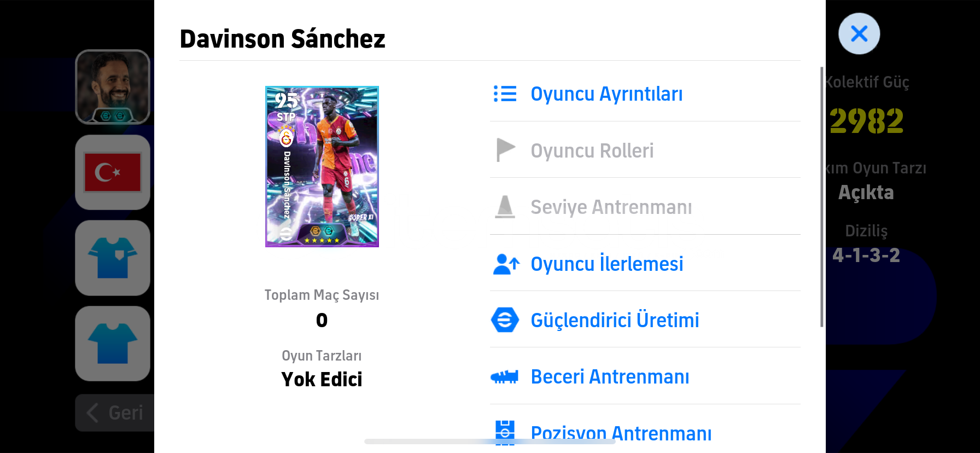The width and height of the screenshot is (980, 453).
Task: Select the Turkey flag icon
Action: [x=113, y=172]
